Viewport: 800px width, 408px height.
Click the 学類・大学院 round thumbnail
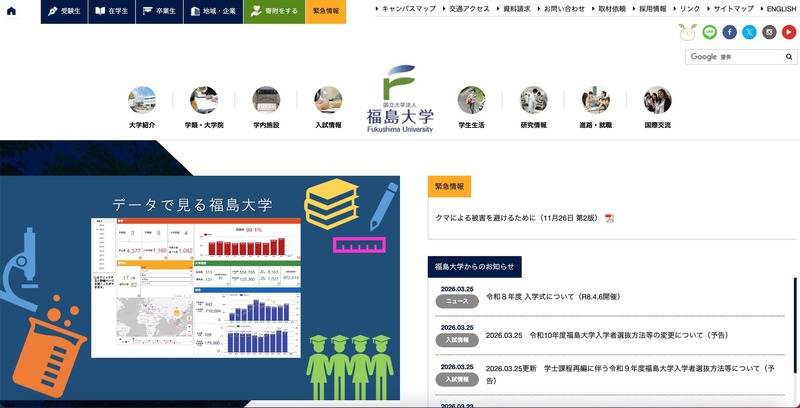click(x=204, y=100)
